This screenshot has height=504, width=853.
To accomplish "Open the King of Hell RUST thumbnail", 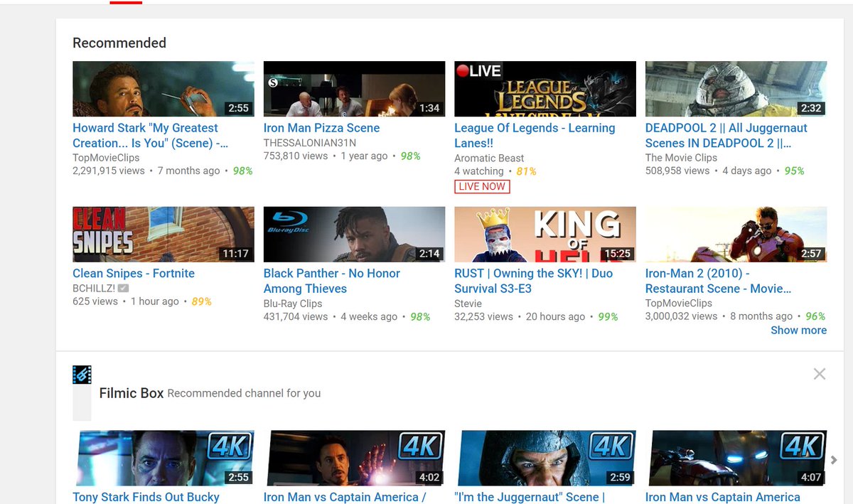I will click(545, 235).
